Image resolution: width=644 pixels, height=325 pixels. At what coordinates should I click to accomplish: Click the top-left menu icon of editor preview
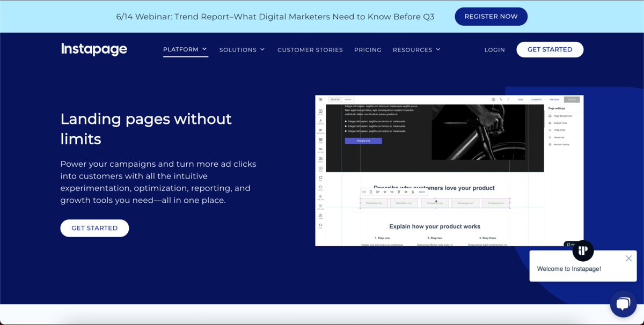(x=320, y=100)
